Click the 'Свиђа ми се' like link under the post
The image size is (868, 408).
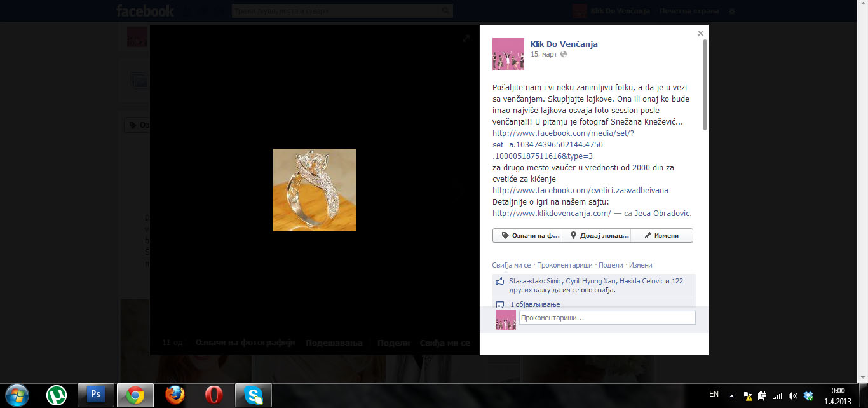[511, 265]
